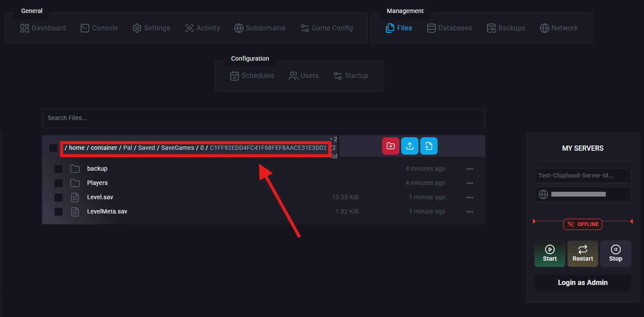The width and height of the screenshot is (644, 317).
Task: Navigate to container in the breadcrumb path
Action: [x=104, y=148]
